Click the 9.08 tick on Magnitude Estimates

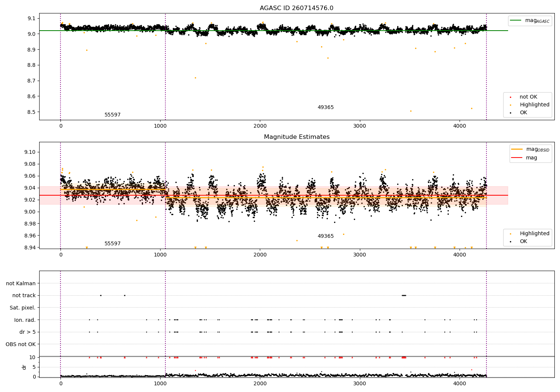click(x=30, y=164)
